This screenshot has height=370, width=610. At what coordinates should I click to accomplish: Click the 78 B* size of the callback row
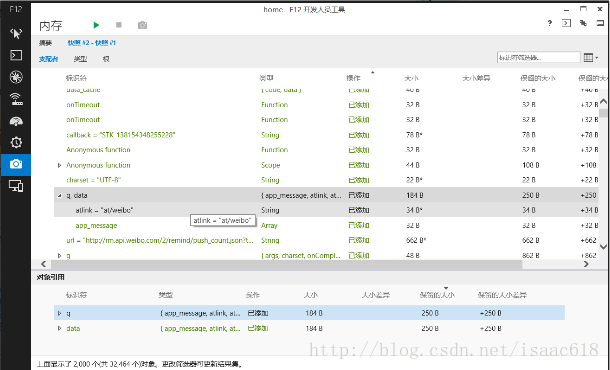414,135
